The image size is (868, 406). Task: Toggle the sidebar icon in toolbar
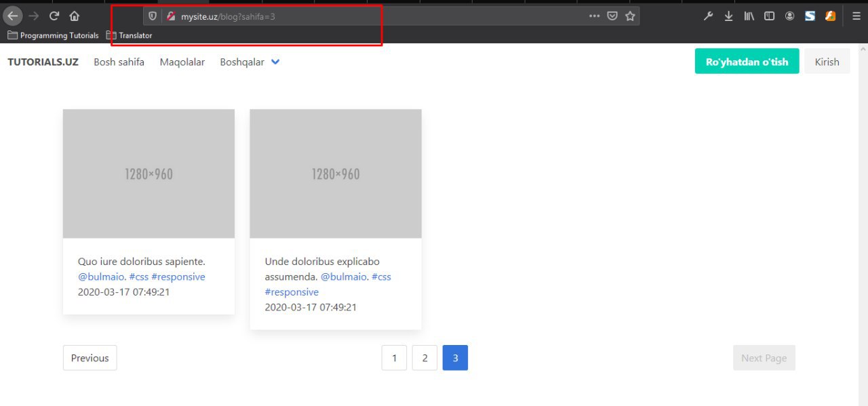click(x=769, y=16)
